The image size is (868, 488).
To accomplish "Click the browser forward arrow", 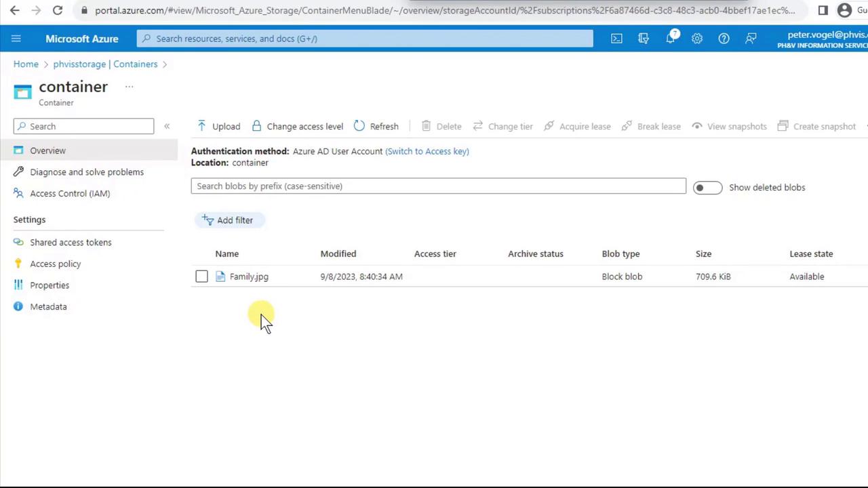I will coord(36,10).
